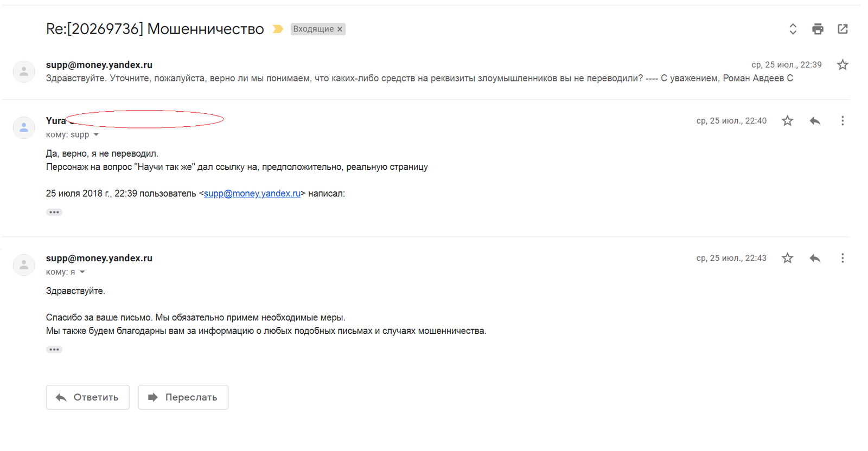The width and height of the screenshot is (868, 451).
Task: Star Yura's 22:40 message
Action: pyautogui.click(x=787, y=121)
